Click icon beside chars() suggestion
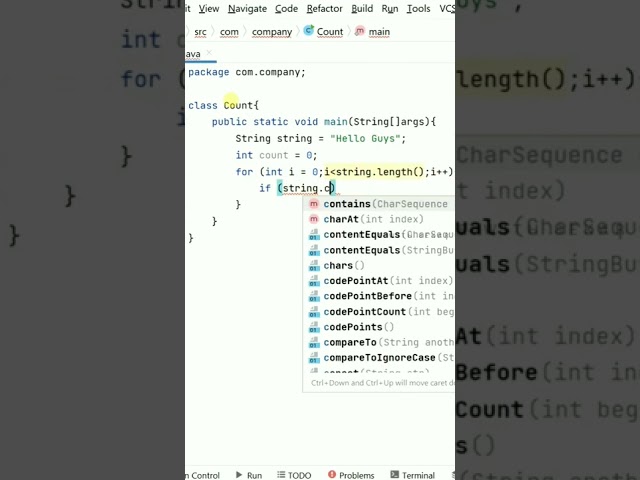This screenshot has height=480, width=640. pos(314,266)
